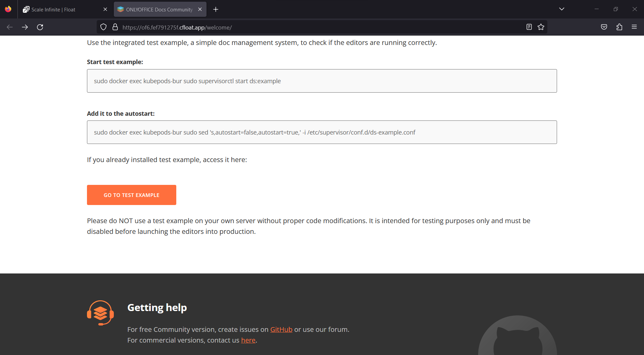Open the Extensions puzzle icon
This screenshot has width=644, height=355.
click(x=619, y=27)
